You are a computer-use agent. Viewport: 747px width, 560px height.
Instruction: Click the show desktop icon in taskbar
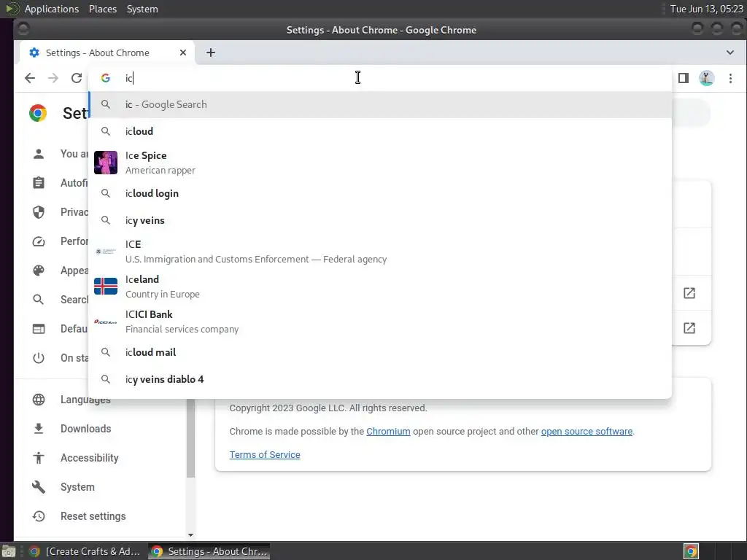coord(9,551)
